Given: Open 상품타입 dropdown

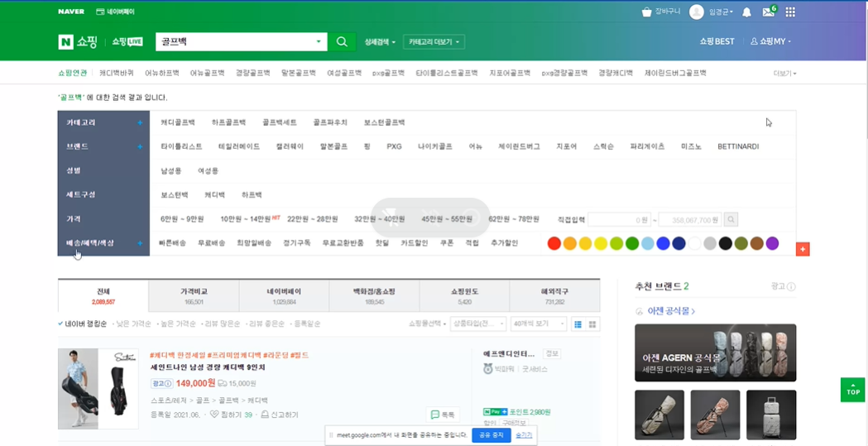Looking at the screenshot, I should 478,324.
